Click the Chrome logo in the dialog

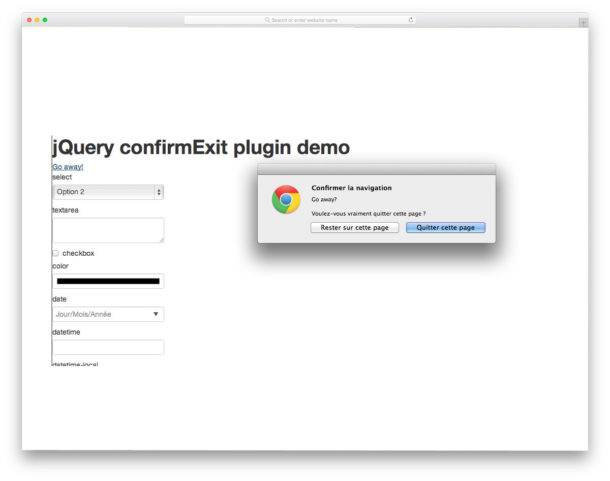coord(286,199)
